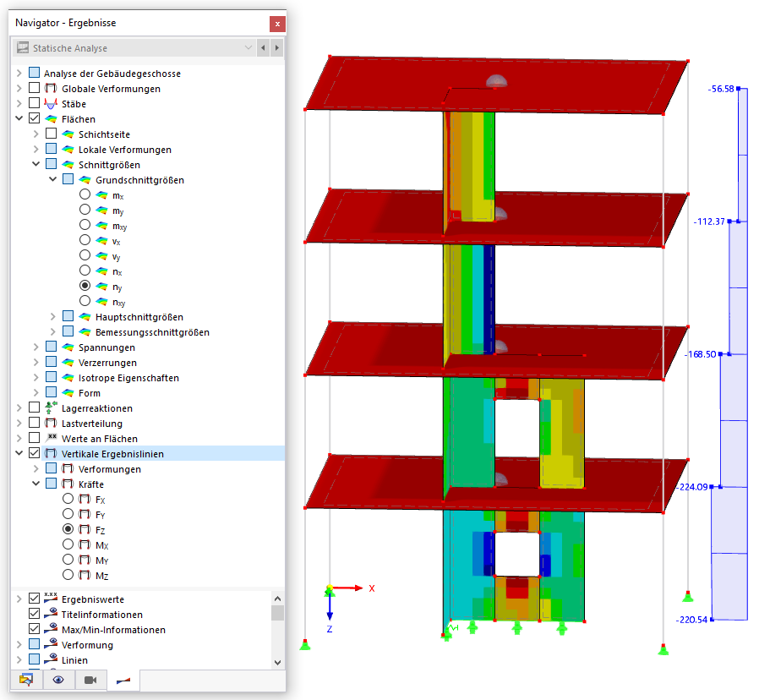This screenshot has width=759, height=700.
Task: Select the vx radio button
Action: 85,240
